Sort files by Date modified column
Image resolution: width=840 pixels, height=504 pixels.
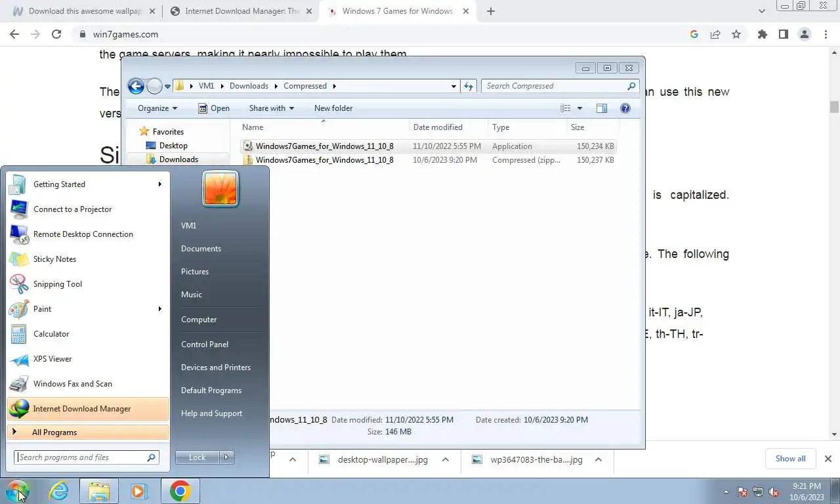(x=448, y=127)
